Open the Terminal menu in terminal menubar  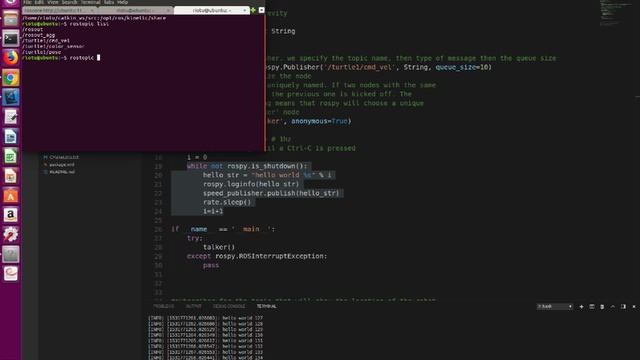[91, 2]
